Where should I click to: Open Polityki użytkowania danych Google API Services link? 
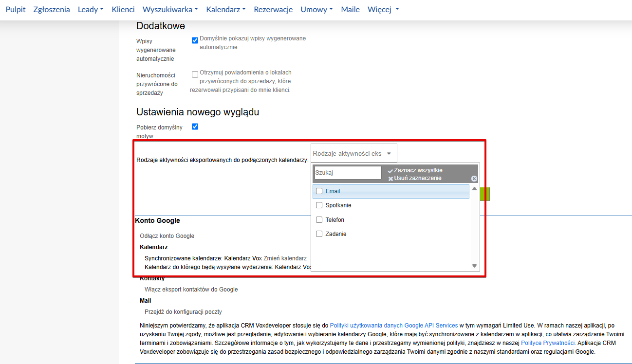click(x=394, y=326)
